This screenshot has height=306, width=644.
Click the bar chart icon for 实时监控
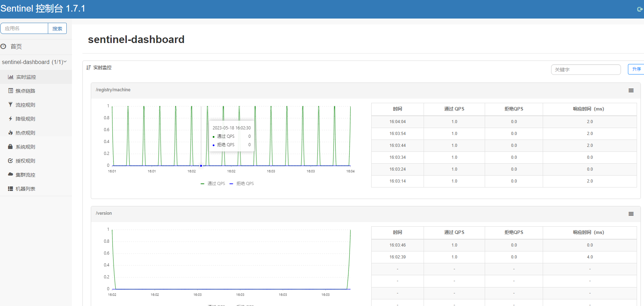pos(11,77)
